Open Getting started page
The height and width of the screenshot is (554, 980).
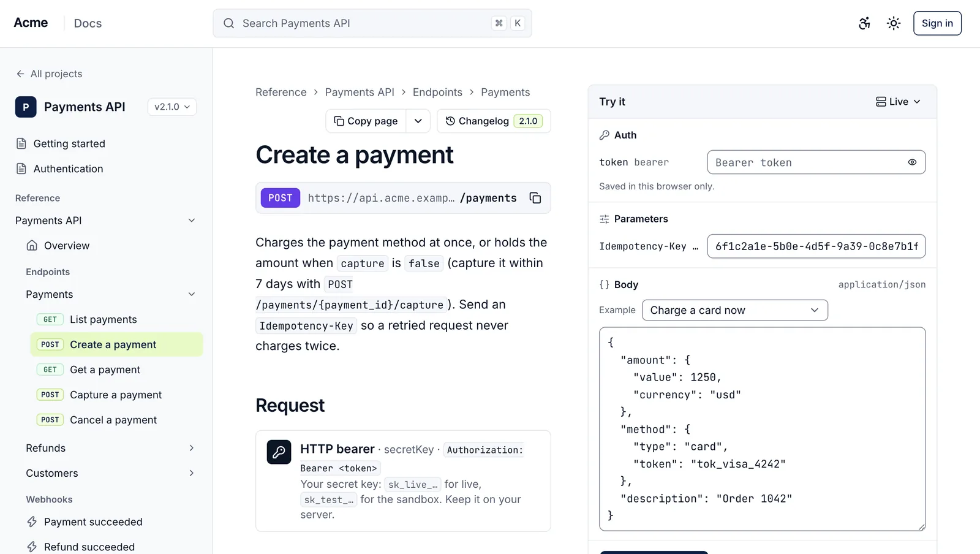[x=69, y=143]
